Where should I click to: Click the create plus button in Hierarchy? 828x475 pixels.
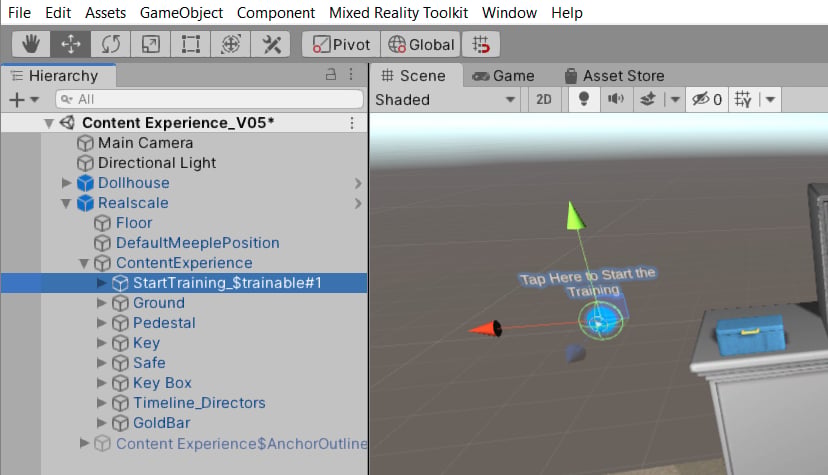(x=17, y=99)
